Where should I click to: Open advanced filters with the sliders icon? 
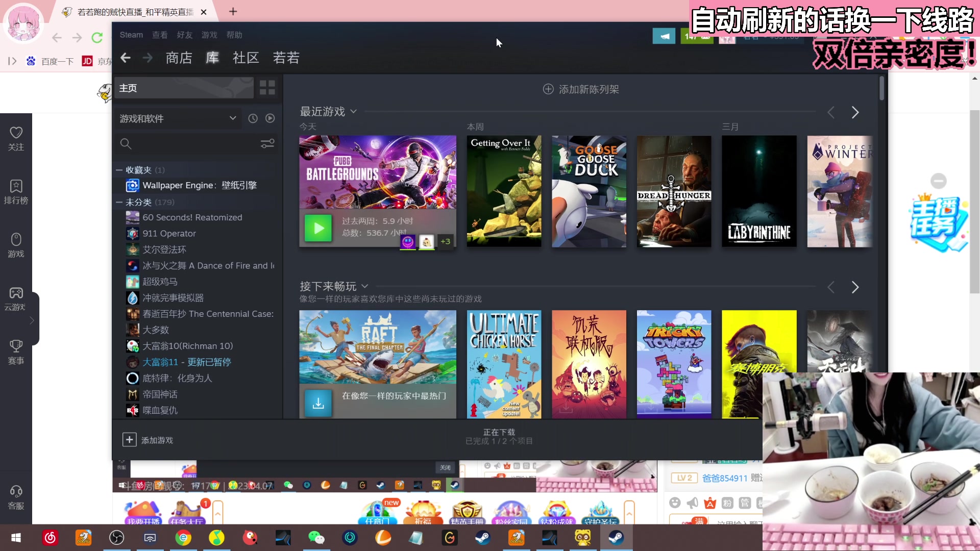pos(267,143)
